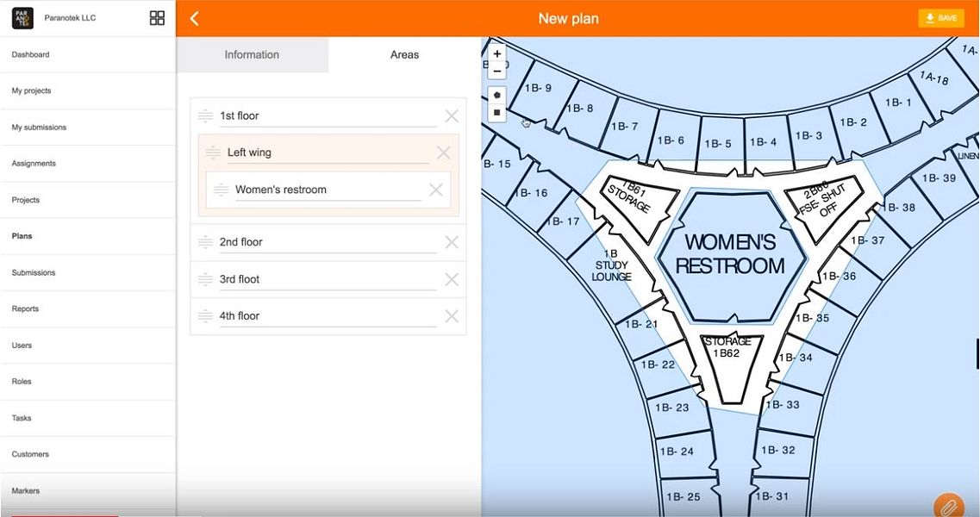Click room 1B- 7 on the plan
This screenshot has height=517, width=980.
coord(625,127)
